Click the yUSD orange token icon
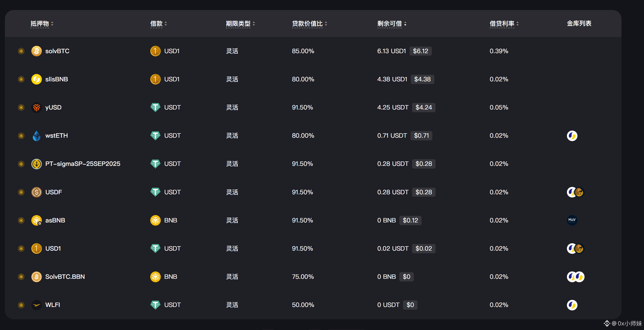 coord(36,107)
